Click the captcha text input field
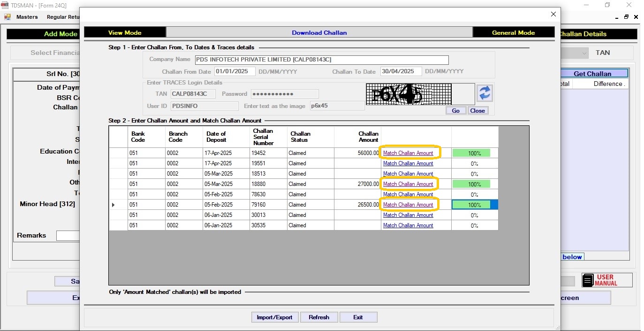Viewport: 644px width, 331px height. (x=337, y=106)
